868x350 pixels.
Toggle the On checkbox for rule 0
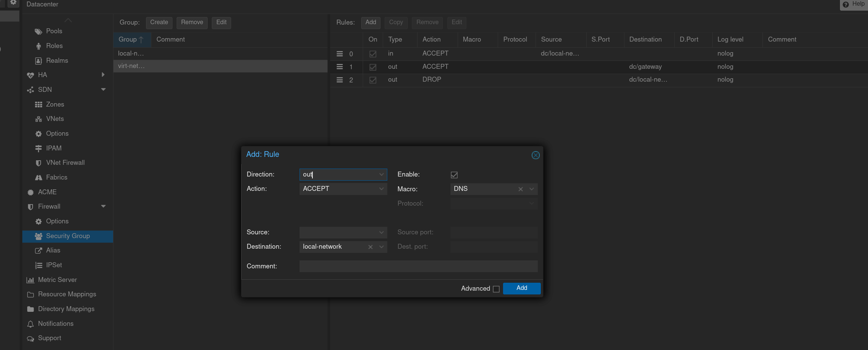coord(373,54)
